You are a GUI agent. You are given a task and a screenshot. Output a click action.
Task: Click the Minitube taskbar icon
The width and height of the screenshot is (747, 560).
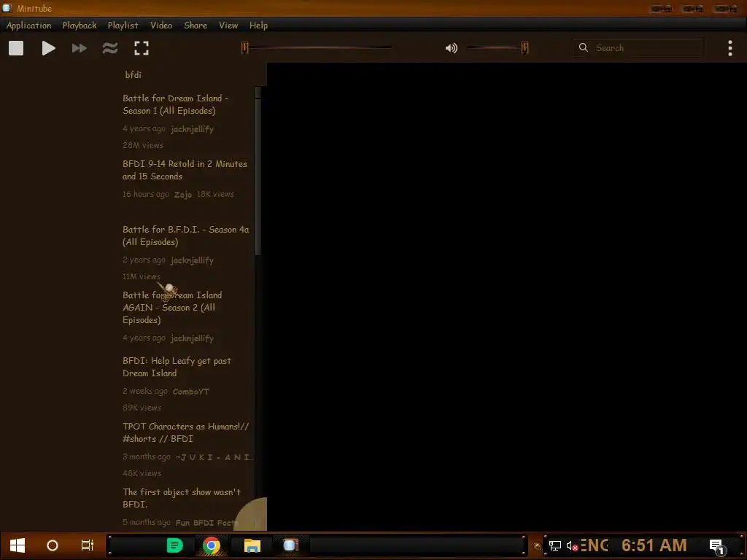click(x=290, y=545)
